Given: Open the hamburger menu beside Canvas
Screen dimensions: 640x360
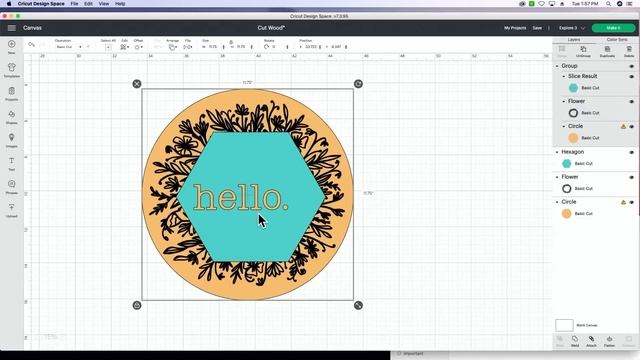Looking at the screenshot, I should [11, 28].
